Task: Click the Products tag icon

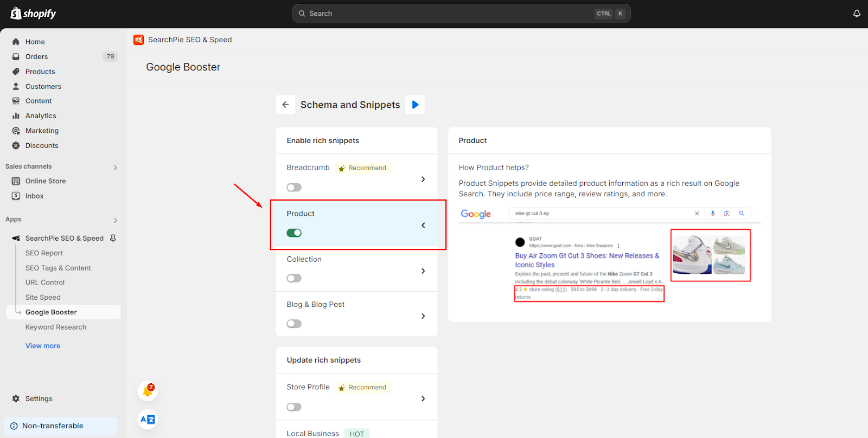Action: (x=16, y=72)
